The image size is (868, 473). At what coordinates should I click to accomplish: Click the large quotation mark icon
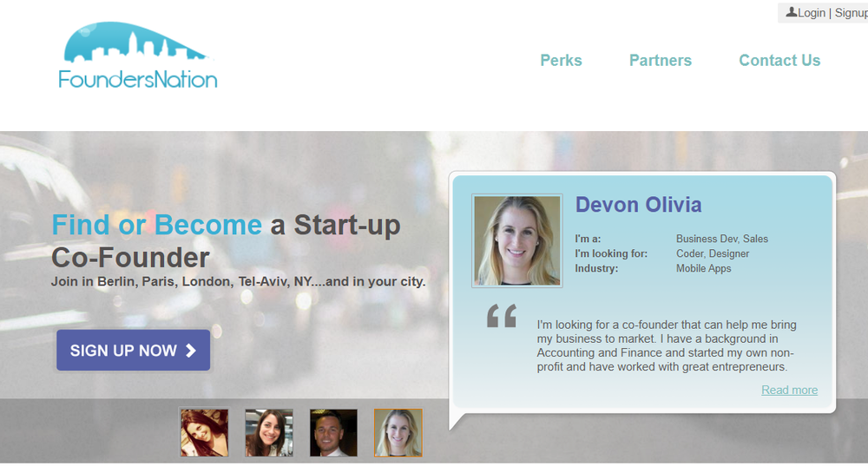coord(502,316)
